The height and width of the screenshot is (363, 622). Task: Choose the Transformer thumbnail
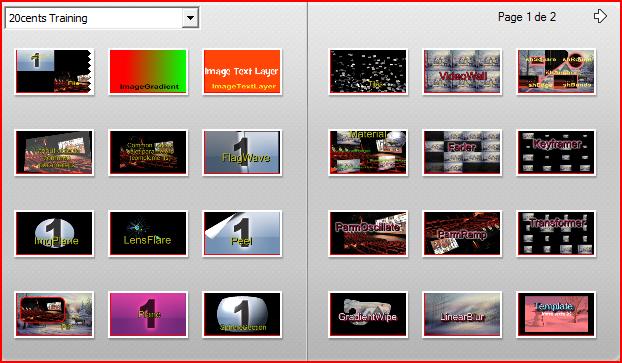[x=556, y=234]
